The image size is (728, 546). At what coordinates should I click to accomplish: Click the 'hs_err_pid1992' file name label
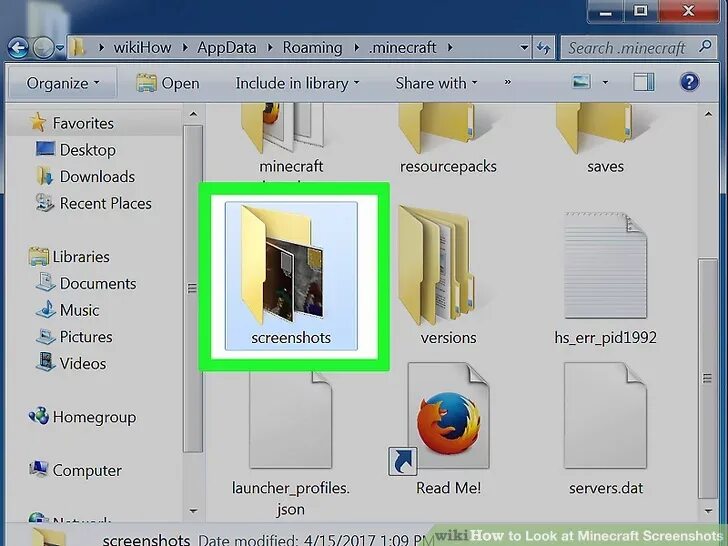click(x=605, y=338)
